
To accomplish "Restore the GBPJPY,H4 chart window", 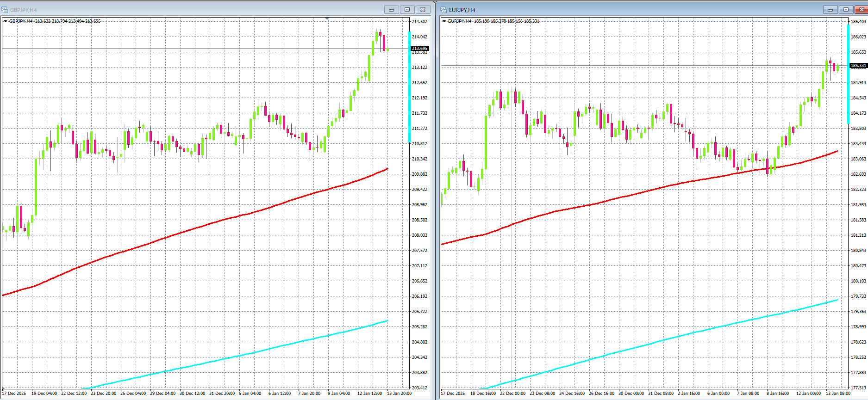I will click(407, 10).
